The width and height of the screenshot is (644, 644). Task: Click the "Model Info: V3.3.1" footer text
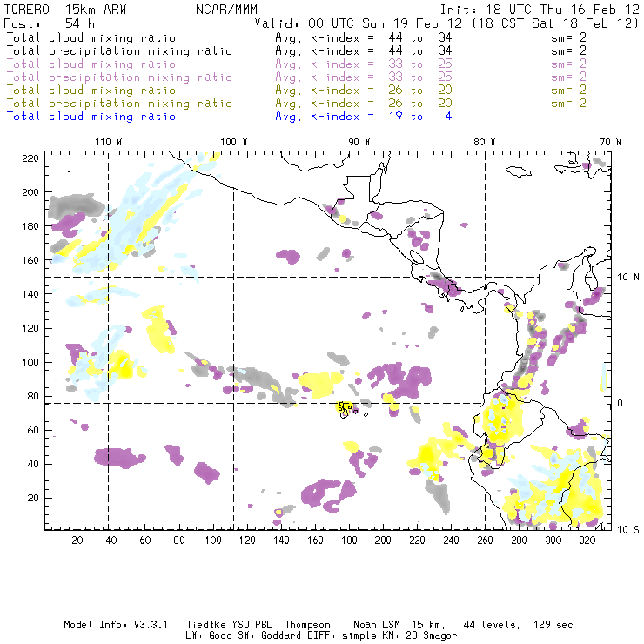(116, 625)
